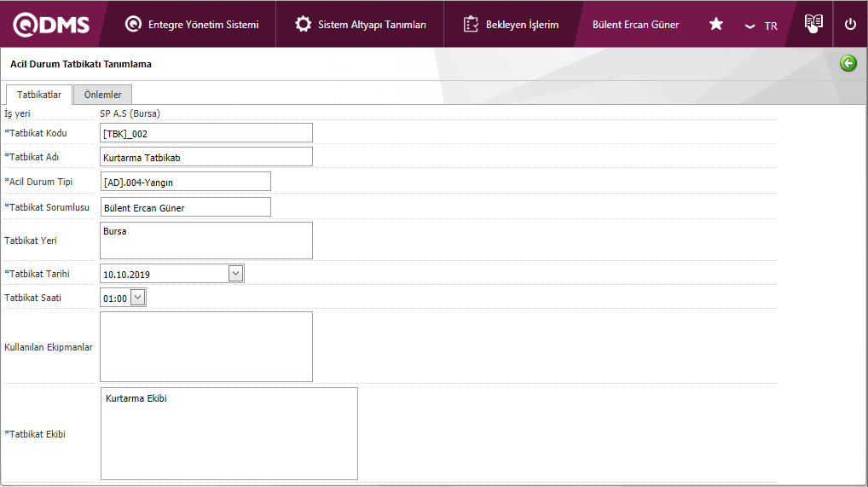The image size is (868, 487).
Task: Click the Tatbikat Adı input field
Action: 206,157
